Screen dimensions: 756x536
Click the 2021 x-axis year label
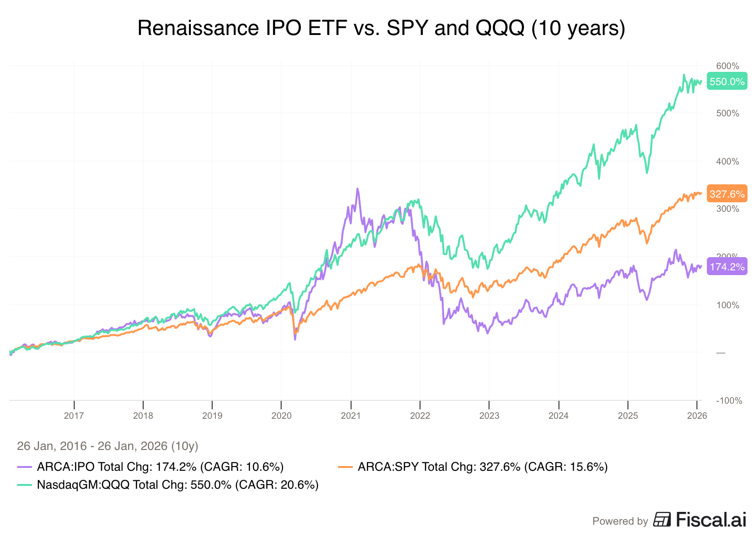click(351, 416)
